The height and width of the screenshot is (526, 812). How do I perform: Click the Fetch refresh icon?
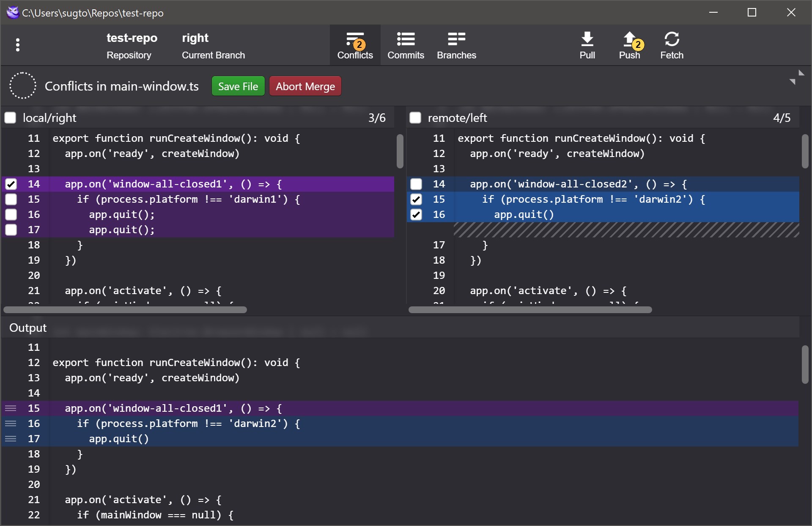671,39
